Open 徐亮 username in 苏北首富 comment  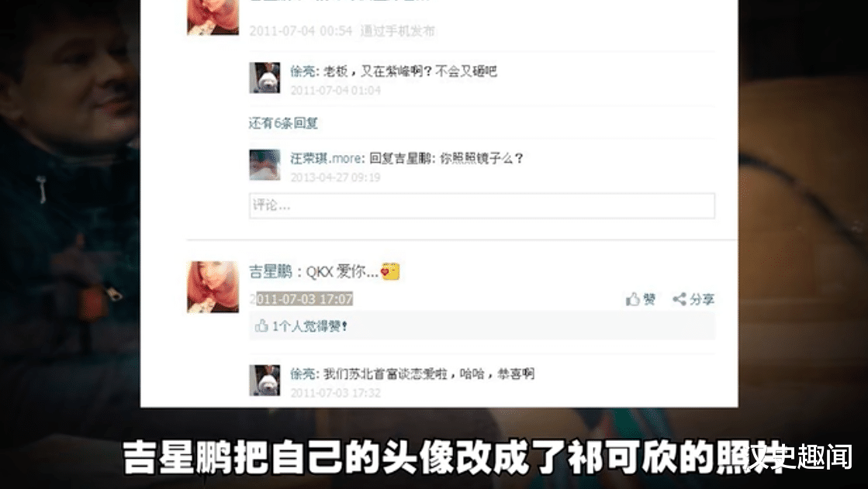tap(303, 374)
